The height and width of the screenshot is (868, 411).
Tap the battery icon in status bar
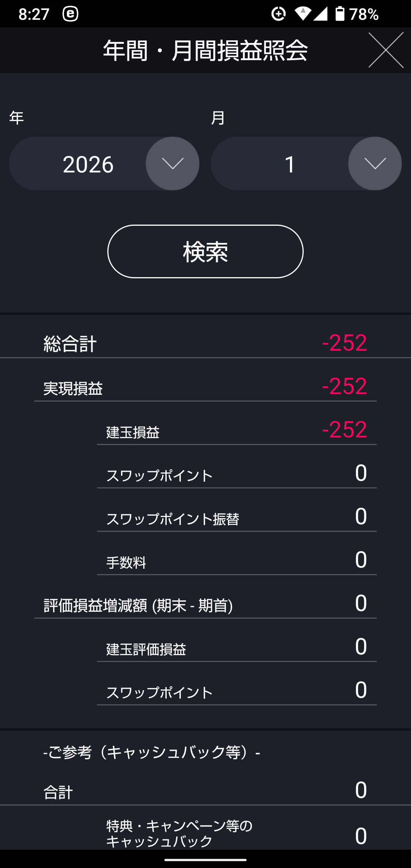[x=339, y=14]
